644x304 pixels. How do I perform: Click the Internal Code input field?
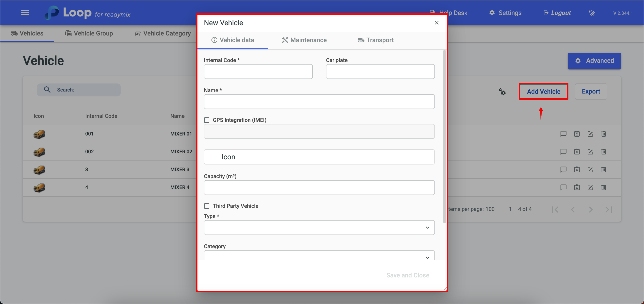258,72
